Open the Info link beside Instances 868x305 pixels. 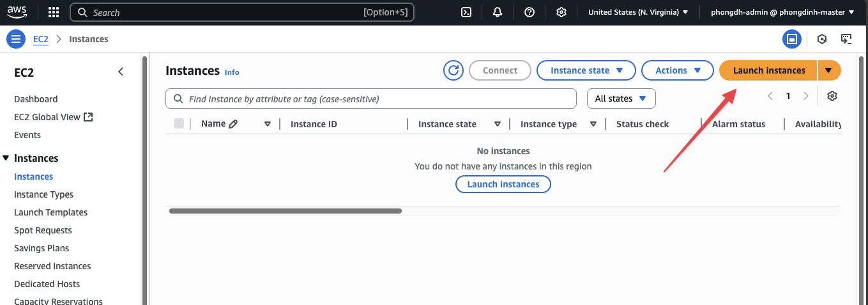[232, 72]
